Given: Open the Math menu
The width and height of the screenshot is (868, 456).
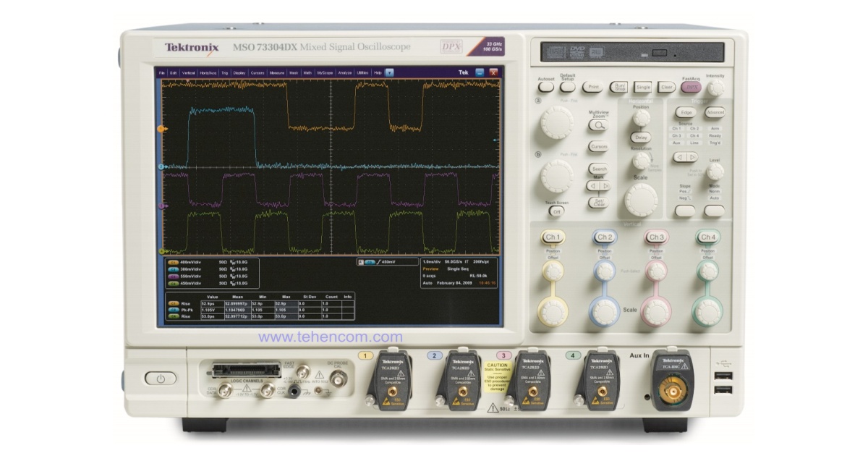Looking at the screenshot, I should click(307, 73).
